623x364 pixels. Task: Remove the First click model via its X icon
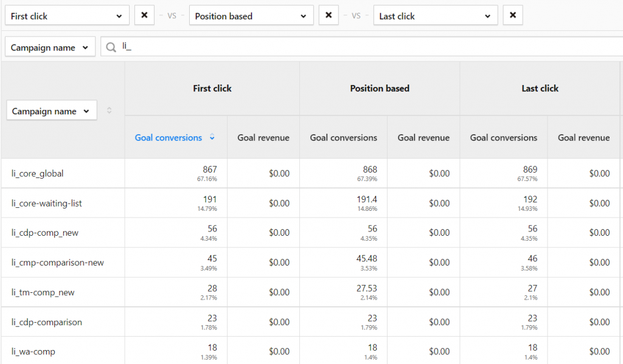144,15
